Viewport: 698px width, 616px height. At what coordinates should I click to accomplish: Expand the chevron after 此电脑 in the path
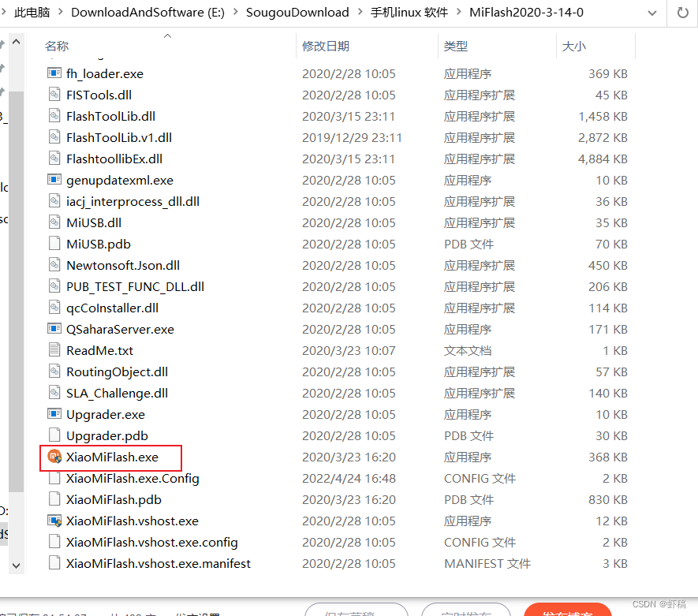60,13
